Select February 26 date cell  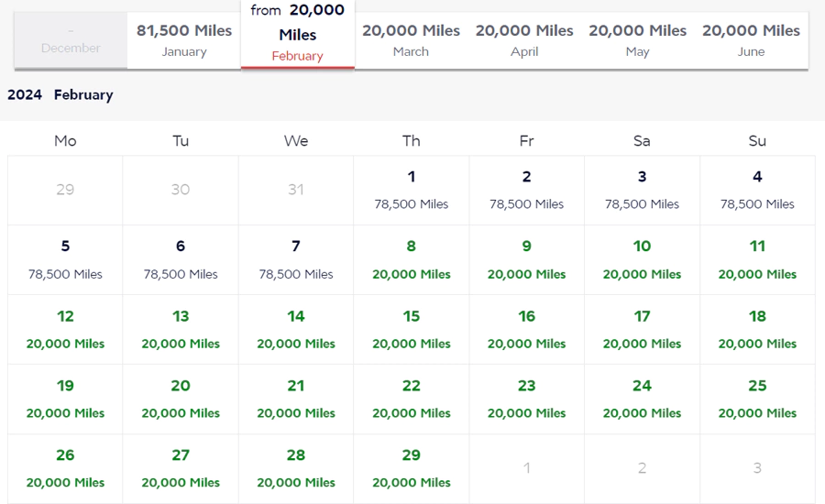[65, 468]
